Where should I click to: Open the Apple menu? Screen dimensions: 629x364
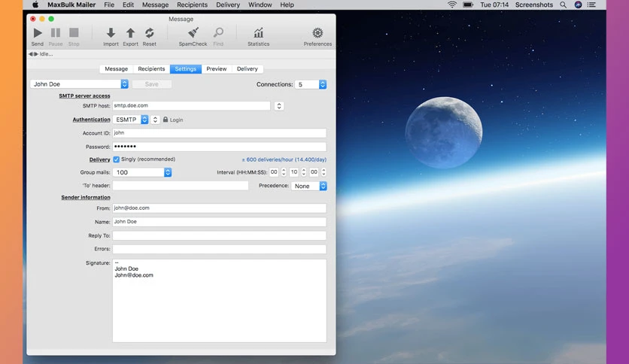tap(35, 5)
